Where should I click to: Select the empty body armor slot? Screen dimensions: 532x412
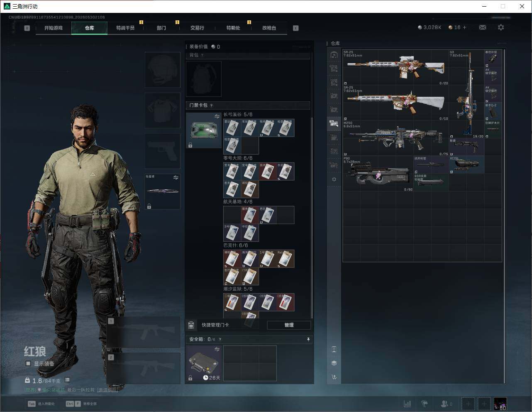(x=162, y=110)
